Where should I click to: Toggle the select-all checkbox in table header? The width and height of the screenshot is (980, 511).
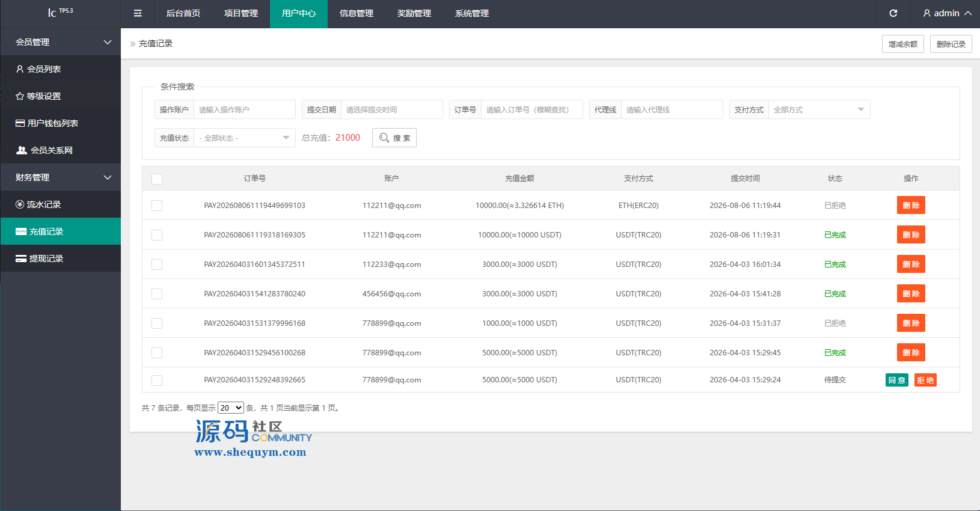pyautogui.click(x=157, y=179)
